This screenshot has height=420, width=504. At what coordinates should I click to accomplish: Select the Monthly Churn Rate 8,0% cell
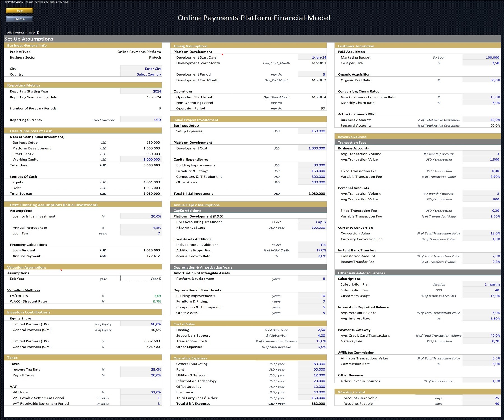(x=482, y=103)
